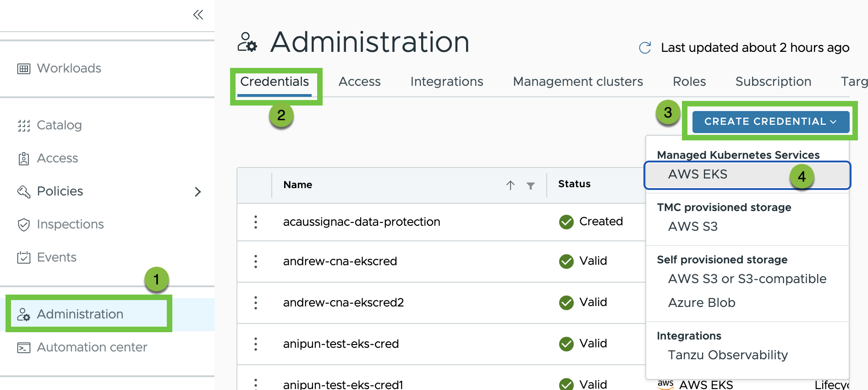
Task: Open the Management clusters tab
Action: click(578, 82)
